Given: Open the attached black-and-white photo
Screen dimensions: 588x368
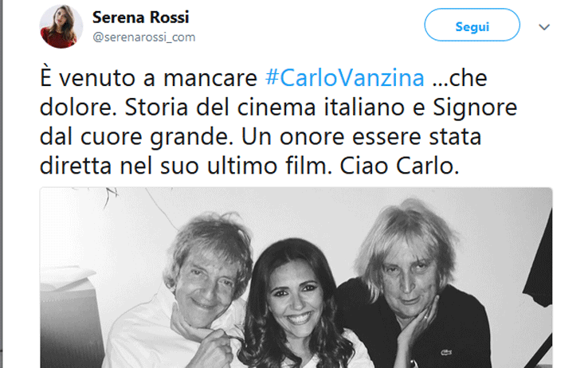Looking at the screenshot, I should click(296, 278).
